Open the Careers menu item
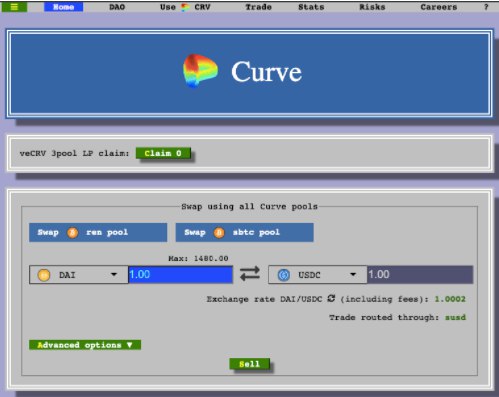 [x=439, y=7]
